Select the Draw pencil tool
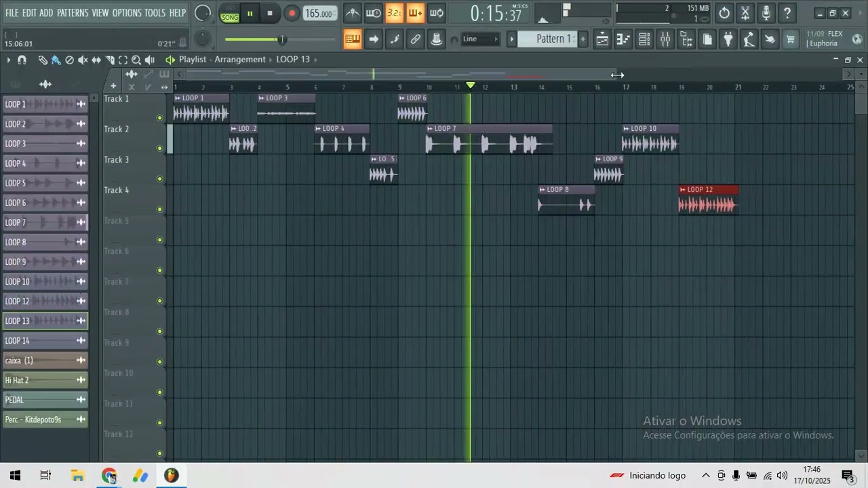868x488 pixels. pyautogui.click(x=43, y=60)
